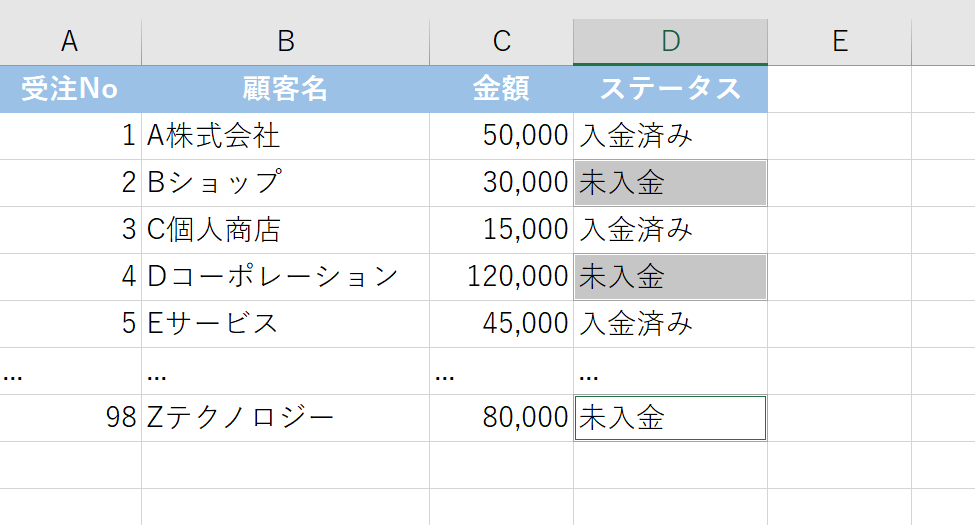Screen dimensions: 975x525
Task: Select the Bショップ customer cell
Action: 286,183
